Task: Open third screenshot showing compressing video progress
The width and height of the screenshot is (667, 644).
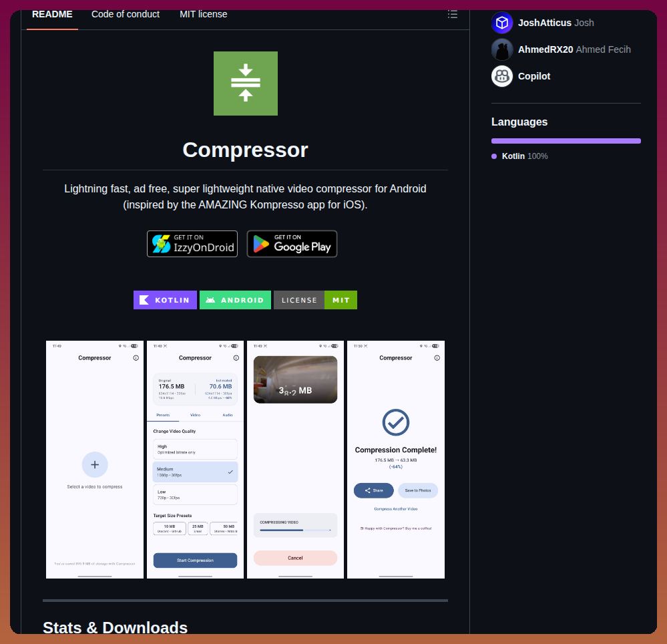Action: (x=295, y=459)
